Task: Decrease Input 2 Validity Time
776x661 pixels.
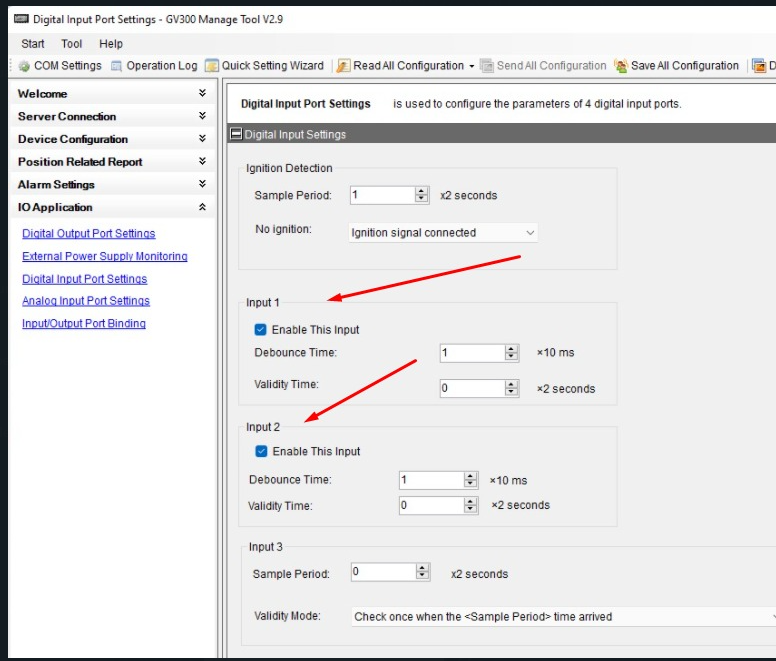Action: 471,509
